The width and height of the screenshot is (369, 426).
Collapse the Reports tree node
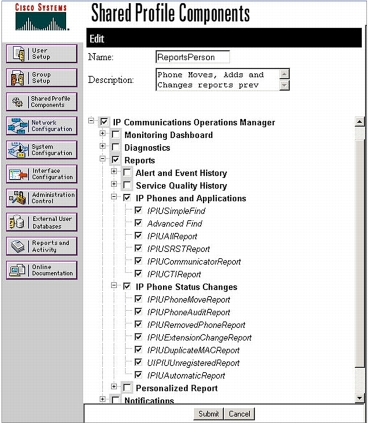click(x=102, y=159)
